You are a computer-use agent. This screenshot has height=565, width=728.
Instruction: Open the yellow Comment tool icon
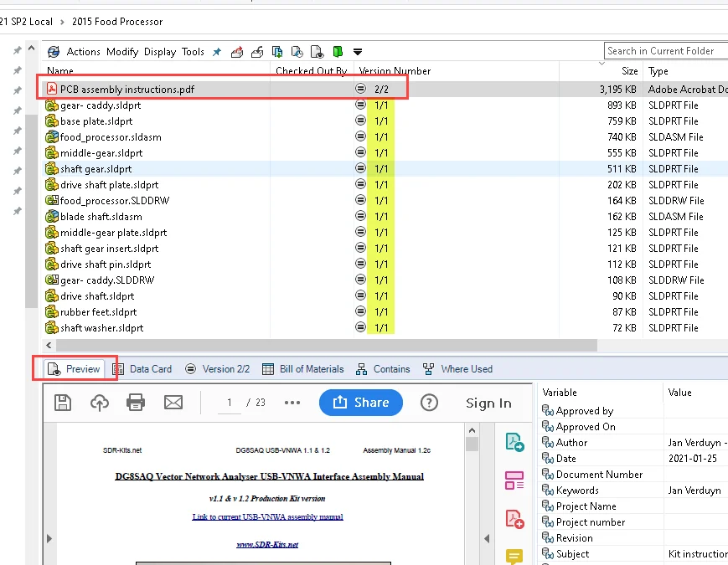click(x=514, y=556)
